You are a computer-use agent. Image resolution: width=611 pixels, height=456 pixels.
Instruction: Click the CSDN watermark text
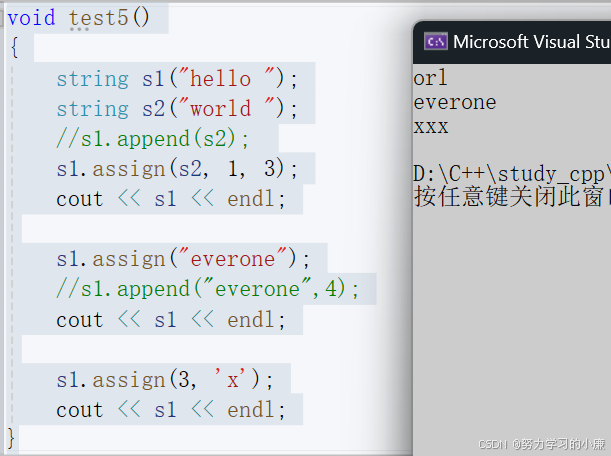point(542,444)
